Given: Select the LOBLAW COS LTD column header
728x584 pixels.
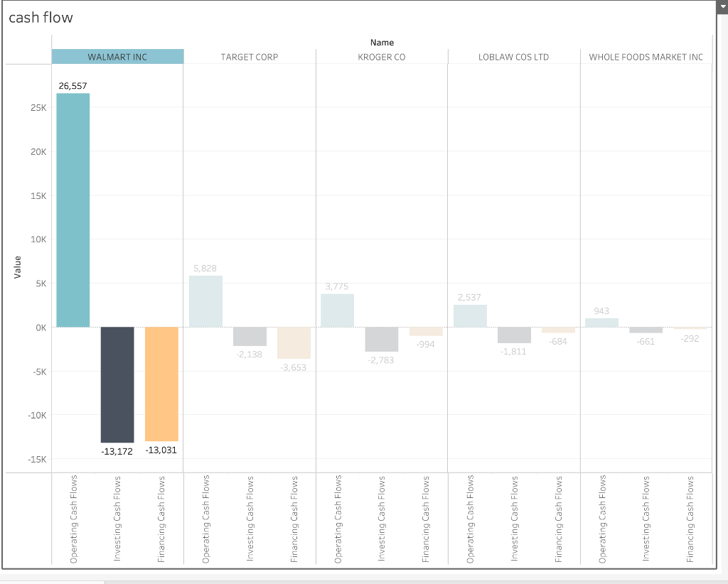Looking at the screenshot, I should (x=513, y=57).
